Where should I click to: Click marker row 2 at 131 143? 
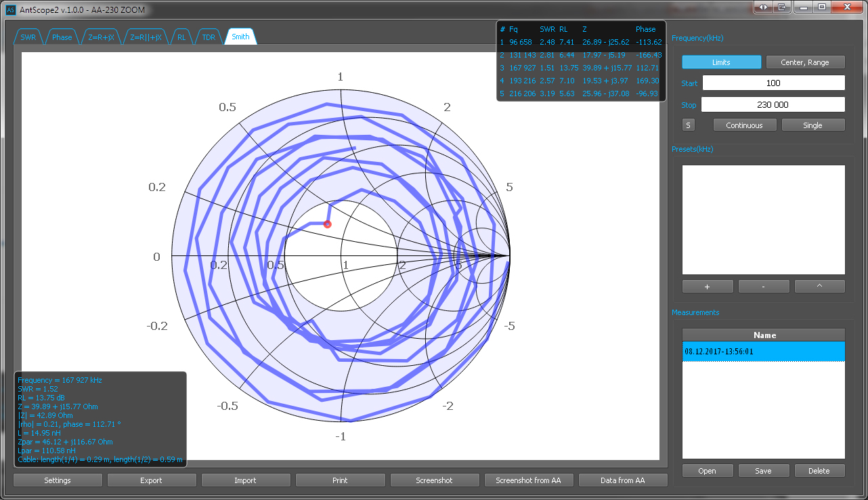[x=581, y=55]
